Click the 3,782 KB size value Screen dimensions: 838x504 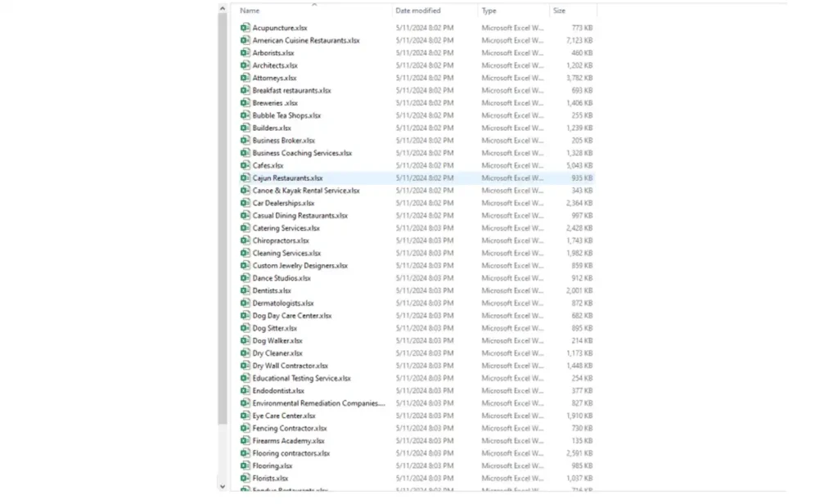click(579, 78)
